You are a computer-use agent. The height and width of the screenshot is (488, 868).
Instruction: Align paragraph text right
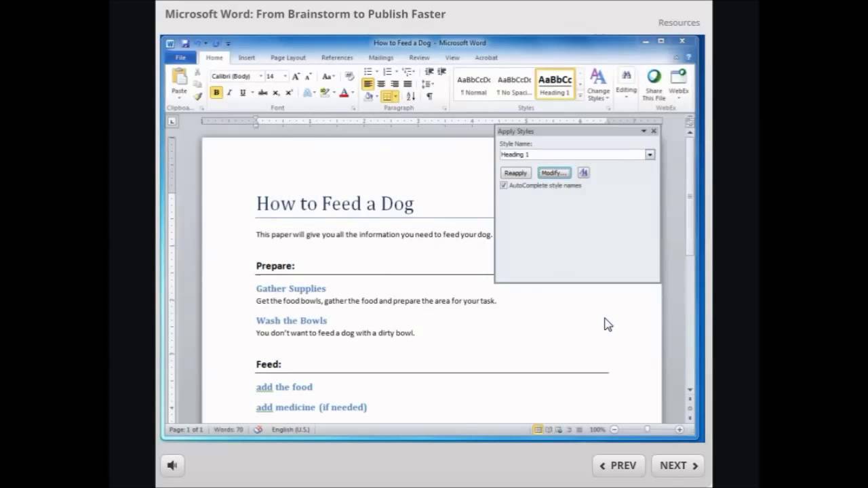point(394,84)
